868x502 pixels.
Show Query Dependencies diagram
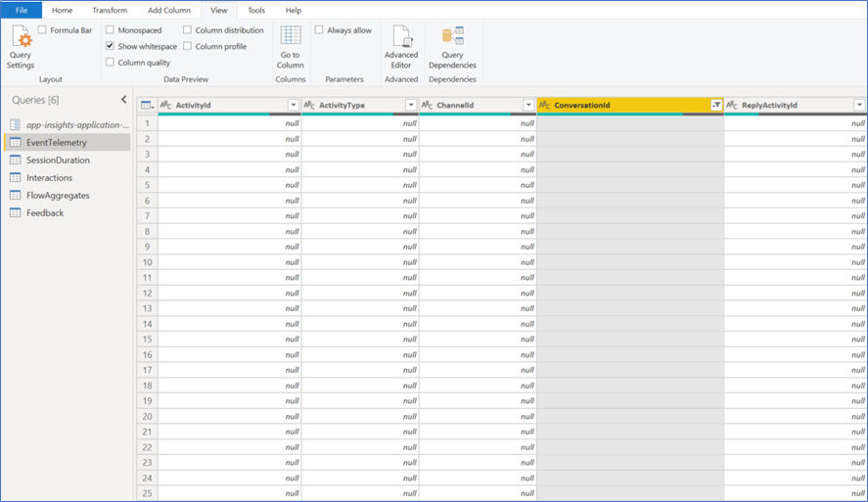(452, 48)
